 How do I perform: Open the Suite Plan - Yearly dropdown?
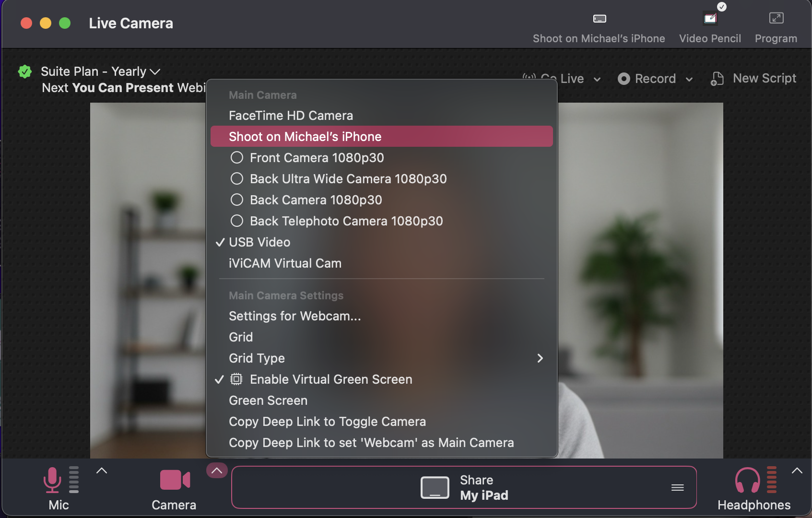click(x=100, y=71)
